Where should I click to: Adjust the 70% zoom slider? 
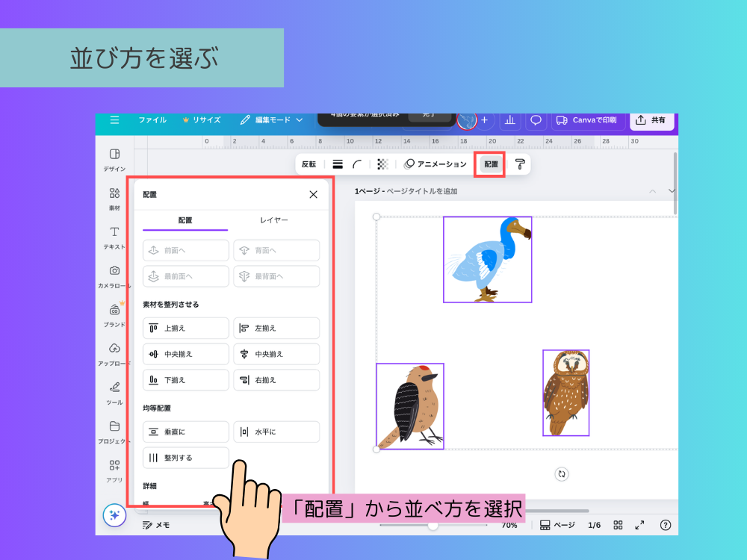433,525
